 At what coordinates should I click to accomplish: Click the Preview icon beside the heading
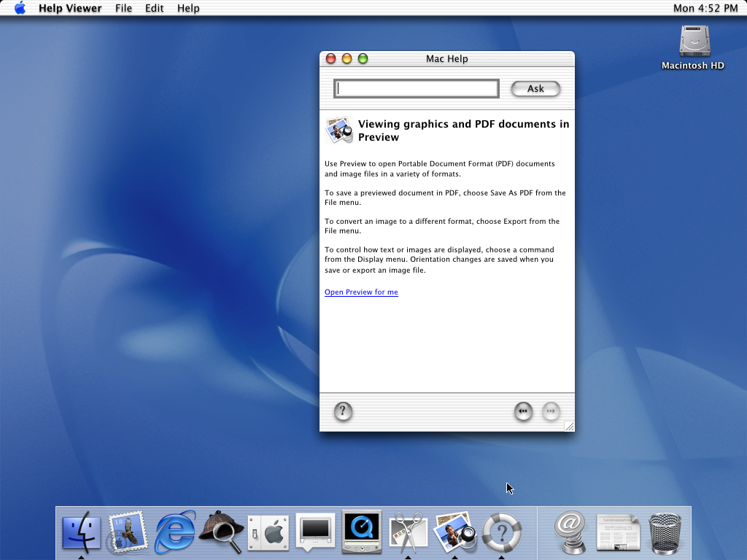tap(338, 130)
